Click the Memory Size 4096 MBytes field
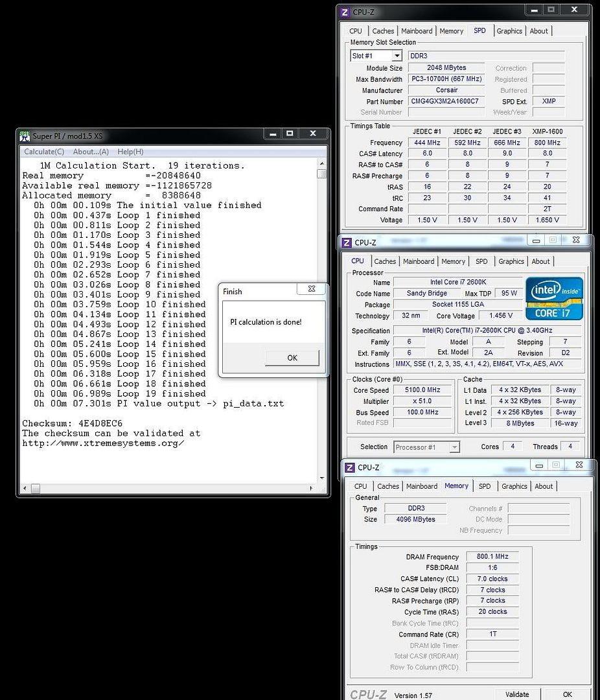This screenshot has width=600, height=700. point(415,519)
